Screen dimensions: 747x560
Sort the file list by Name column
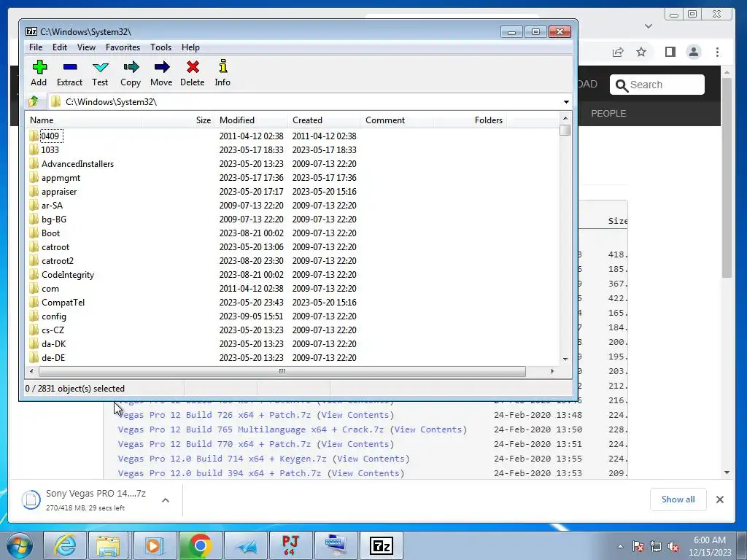pos(83,120)
